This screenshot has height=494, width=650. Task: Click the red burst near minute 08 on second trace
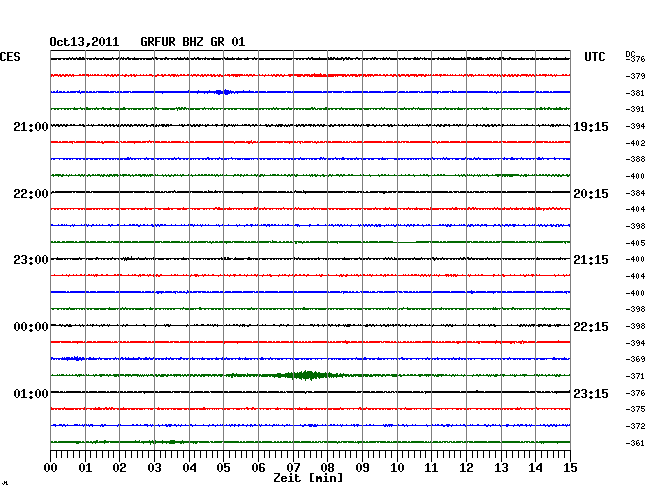tap(318, 75)
